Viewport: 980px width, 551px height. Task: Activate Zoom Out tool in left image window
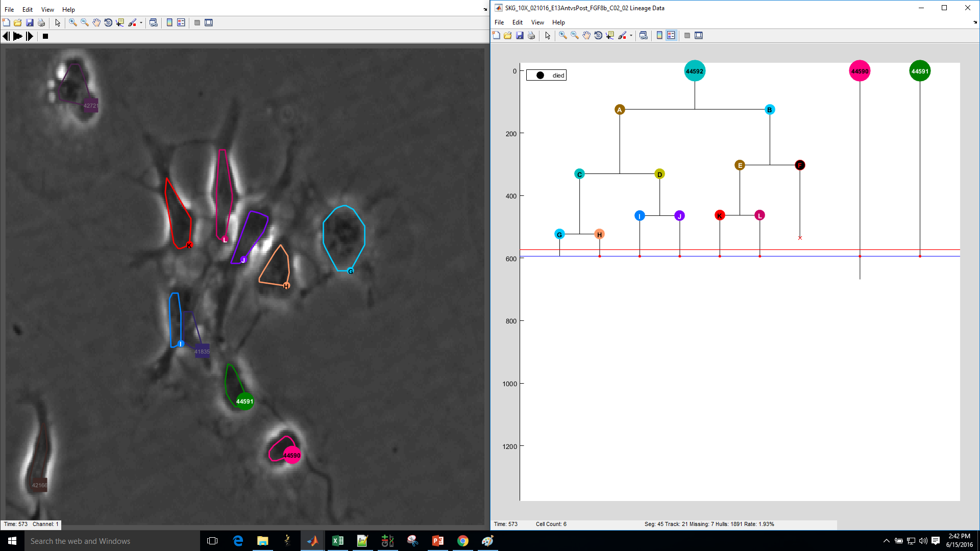tap(85, 22)
